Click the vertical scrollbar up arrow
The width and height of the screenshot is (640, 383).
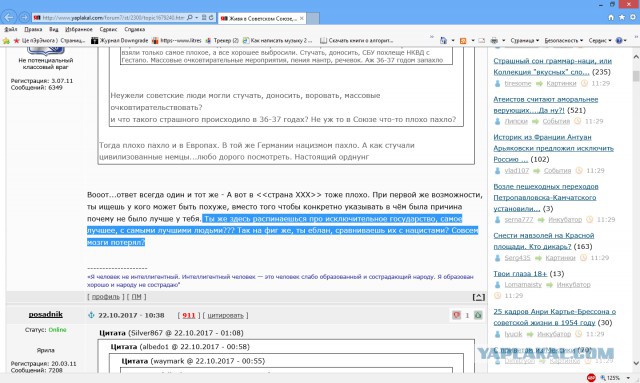636,57
